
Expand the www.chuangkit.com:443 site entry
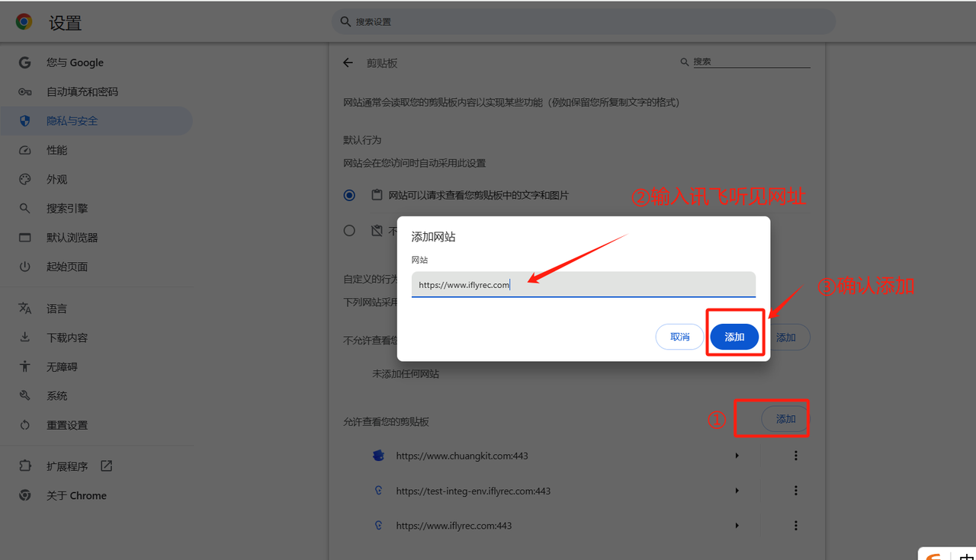pyautogui.click(x=737, y=456)
